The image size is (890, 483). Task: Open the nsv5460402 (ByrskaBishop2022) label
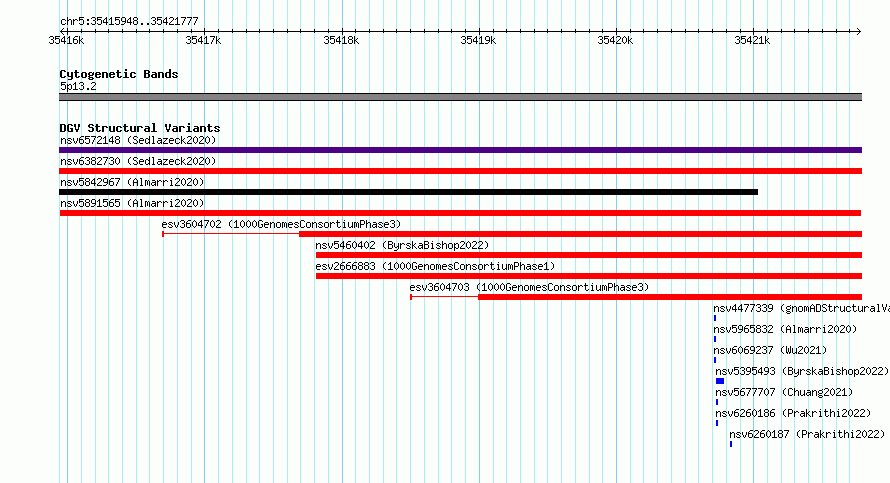402,245
